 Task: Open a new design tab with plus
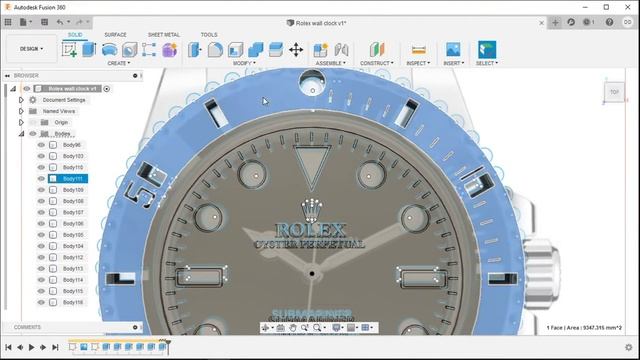pyautogui.click(x=555, y=22)
